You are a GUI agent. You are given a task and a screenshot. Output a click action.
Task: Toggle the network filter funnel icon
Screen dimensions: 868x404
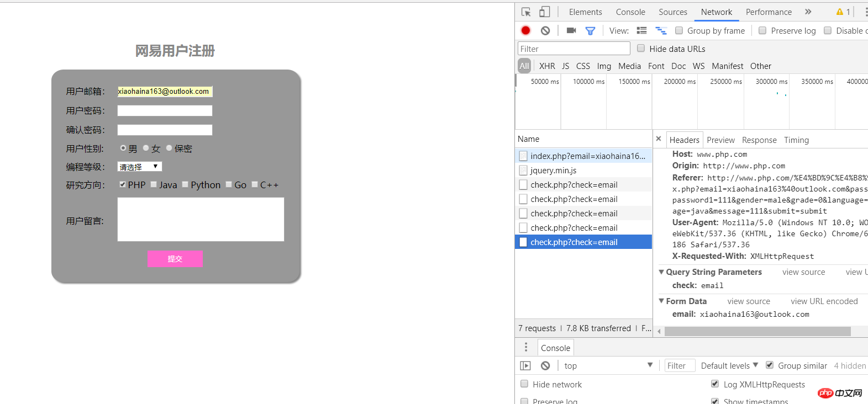click(590, 31)
